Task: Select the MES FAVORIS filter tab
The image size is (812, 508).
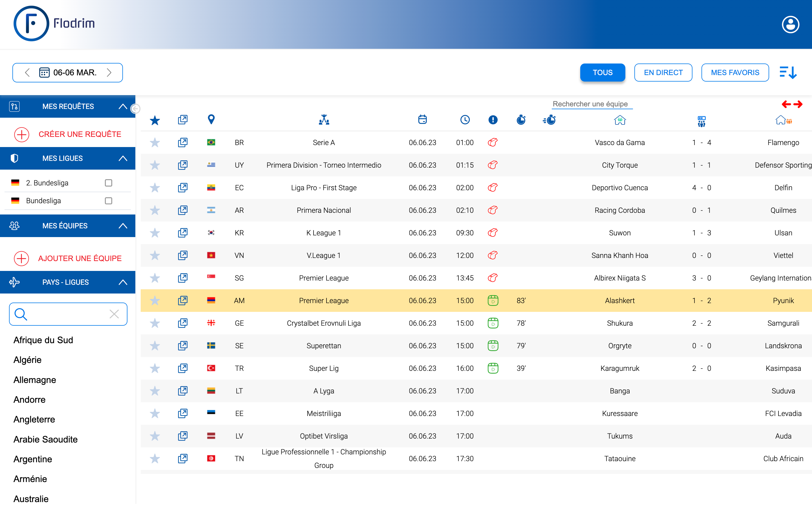Action: coord(735,73)
